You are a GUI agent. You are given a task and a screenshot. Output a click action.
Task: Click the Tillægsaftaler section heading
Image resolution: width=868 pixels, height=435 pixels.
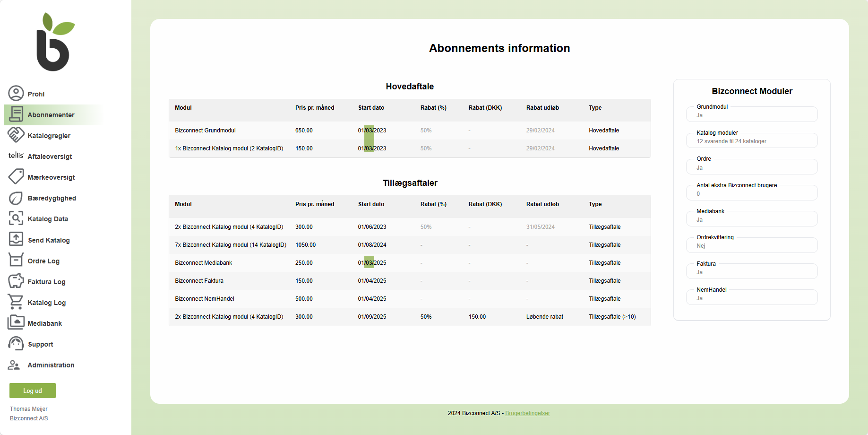click(410, 183)
